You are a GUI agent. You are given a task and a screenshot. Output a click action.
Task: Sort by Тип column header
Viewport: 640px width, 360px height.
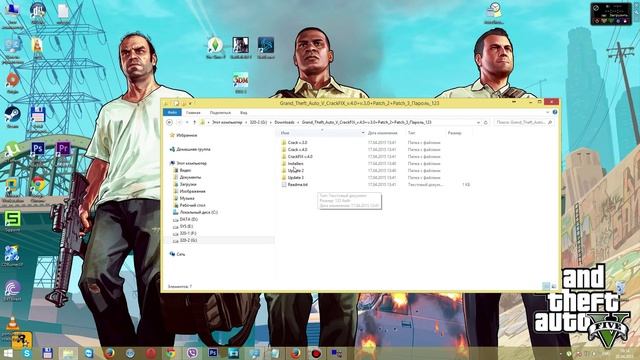click(x=411, y=133)
